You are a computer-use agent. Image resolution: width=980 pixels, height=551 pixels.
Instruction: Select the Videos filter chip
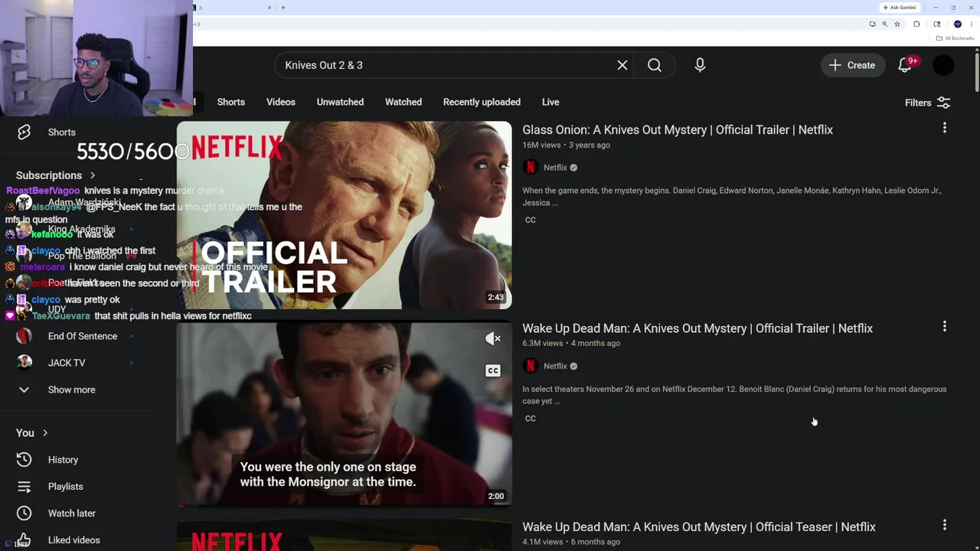[281, 102]
